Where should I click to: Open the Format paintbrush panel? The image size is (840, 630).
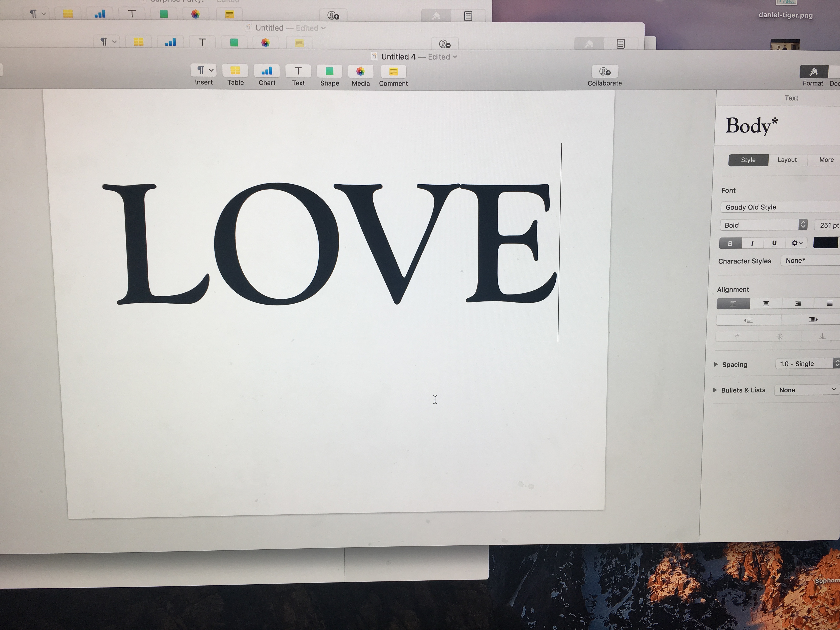[x=813, y=72]
